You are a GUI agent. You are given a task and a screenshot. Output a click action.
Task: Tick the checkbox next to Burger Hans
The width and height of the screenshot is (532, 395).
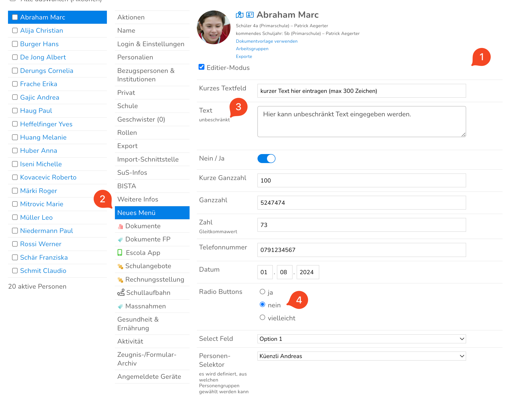click(x=15, y=44)
